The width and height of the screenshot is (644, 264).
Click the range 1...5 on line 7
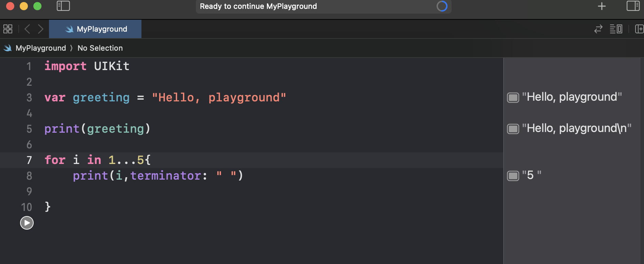[126, 160]
